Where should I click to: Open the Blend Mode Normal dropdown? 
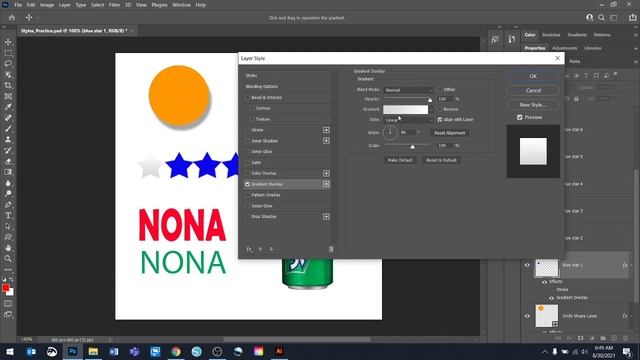point(408,90)
